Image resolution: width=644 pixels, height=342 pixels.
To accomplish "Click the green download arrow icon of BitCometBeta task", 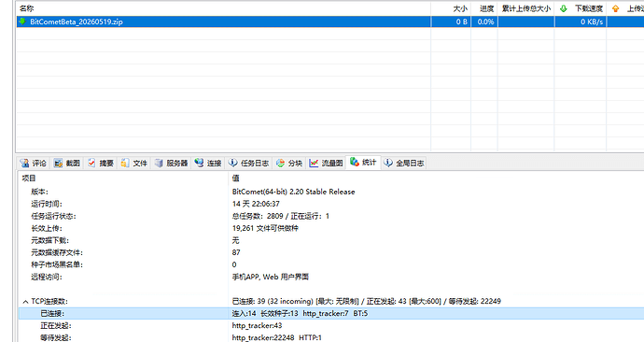I will tap(22, 21).
